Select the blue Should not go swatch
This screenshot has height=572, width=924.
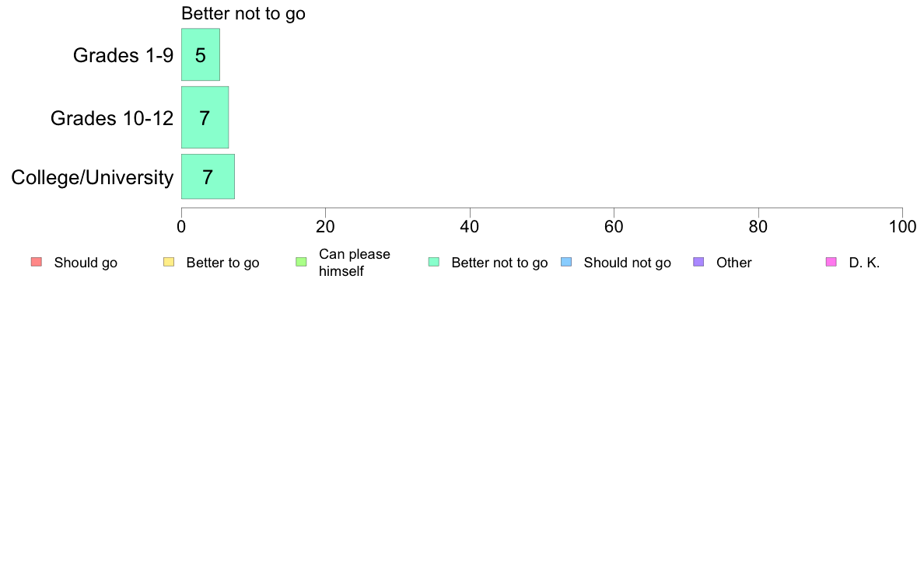click(566, 262)
